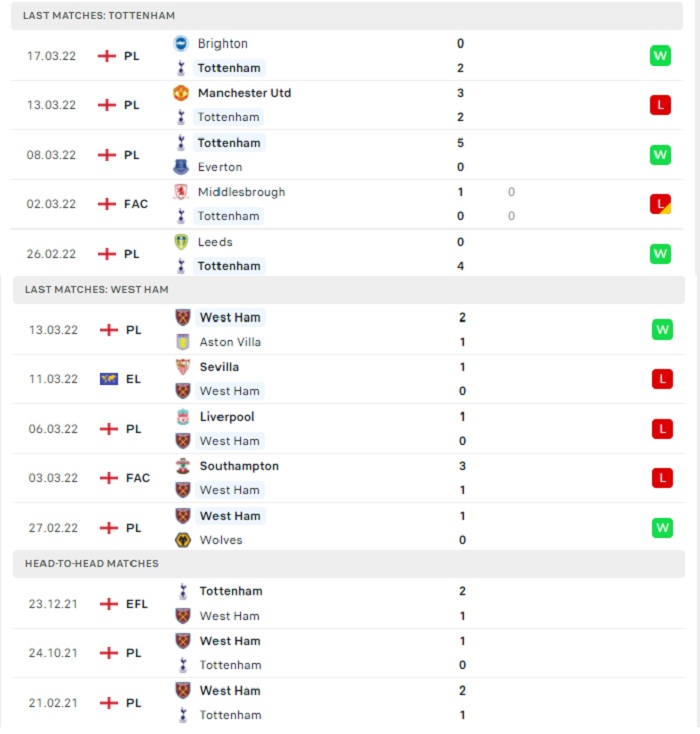Click the red L badge on Sevilla match
Viewport: 700px width, 734px height.
pyautogui.click(x=662, y=379)
